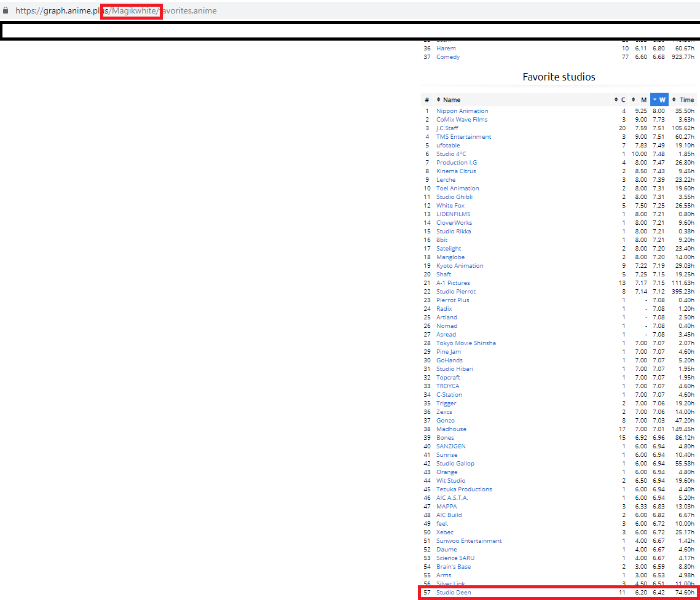Select J.C.Staff in the studio list
This screenshot has width=700, height=600.
447,128
